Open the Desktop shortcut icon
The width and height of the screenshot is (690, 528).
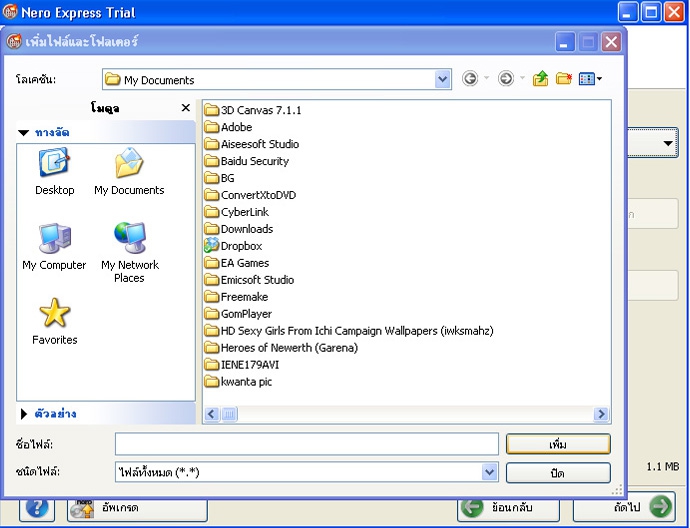click(x=54, y=163)
